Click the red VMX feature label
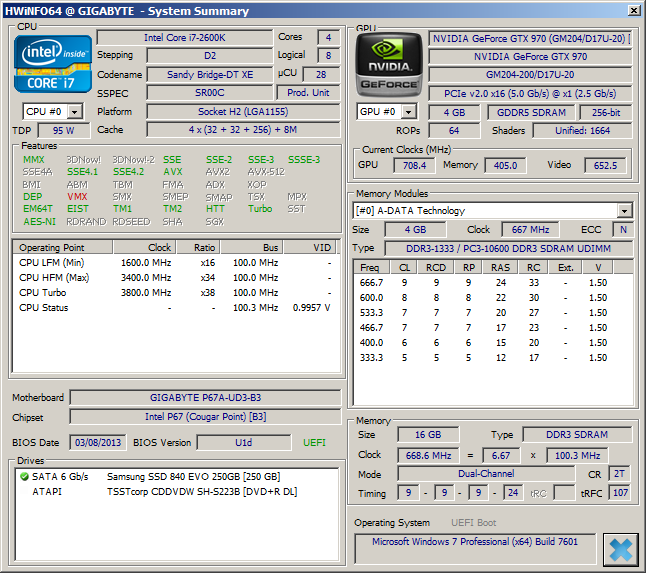Viewport: 646px width, 573px height. [77, 197]
